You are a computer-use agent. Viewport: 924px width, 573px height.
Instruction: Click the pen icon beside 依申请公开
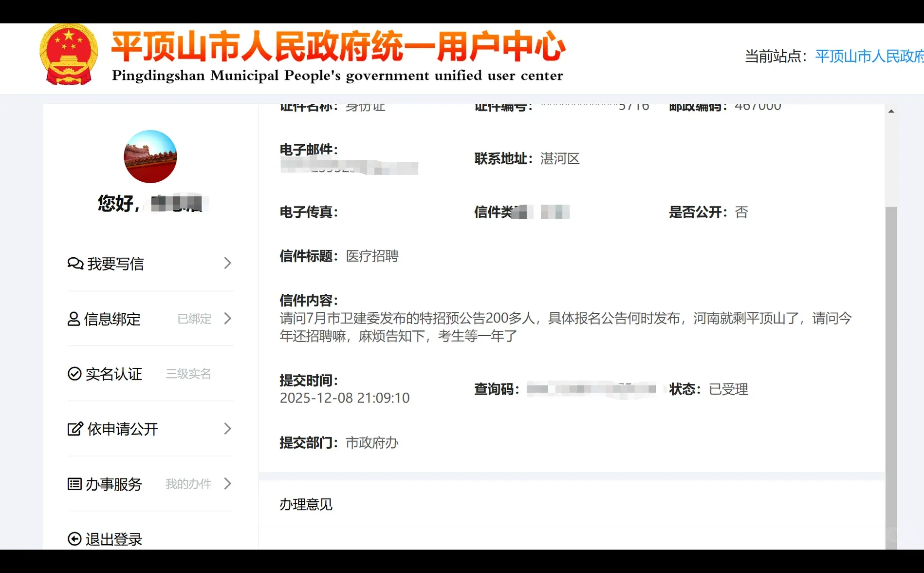(x=74, y=429)
